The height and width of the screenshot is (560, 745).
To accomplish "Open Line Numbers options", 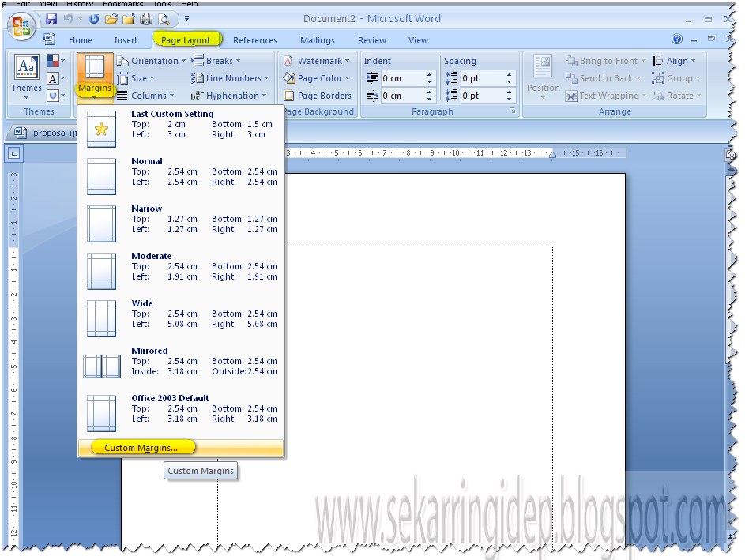I will pyautogui.click(x=230, y=78).
